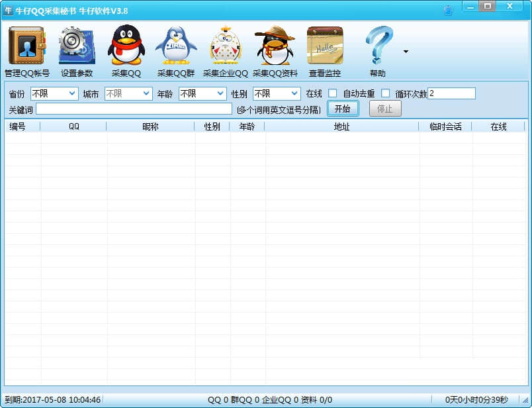Close the 牛仔QQ采集秘书 window
The height and width of the screenshot is (408, 532).
(x=510, y=7)
